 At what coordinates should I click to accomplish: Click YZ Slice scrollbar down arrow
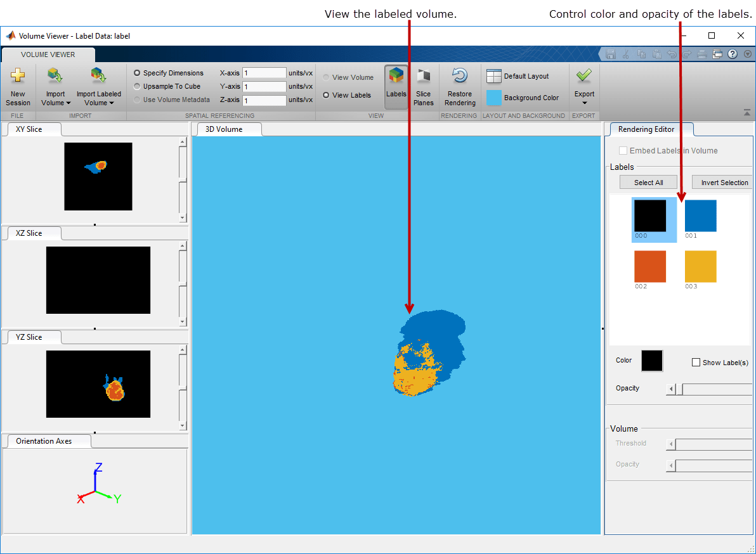(x=182, y=426)
